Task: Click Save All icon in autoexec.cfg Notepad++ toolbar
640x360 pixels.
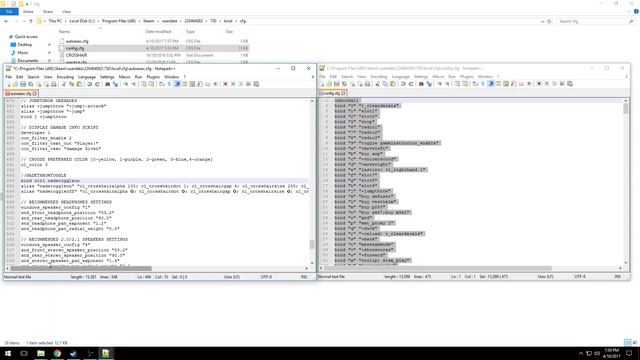Action: [x=31, y=84]
